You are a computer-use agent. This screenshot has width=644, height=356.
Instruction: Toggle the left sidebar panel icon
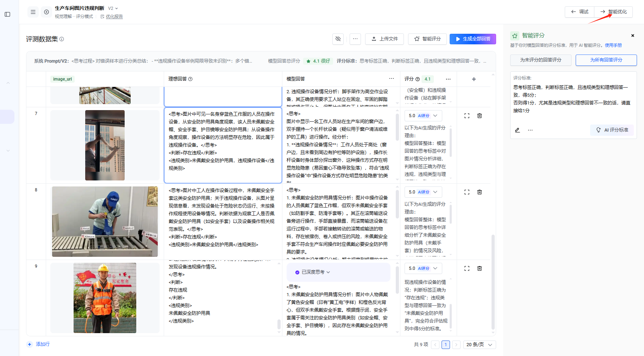click(7, 14)
